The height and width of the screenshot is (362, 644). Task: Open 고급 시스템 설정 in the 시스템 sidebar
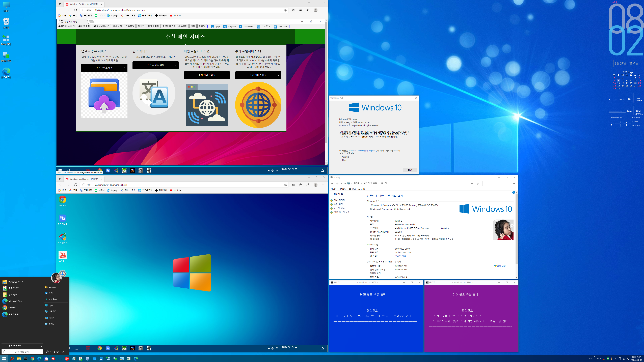coord(342,212)
